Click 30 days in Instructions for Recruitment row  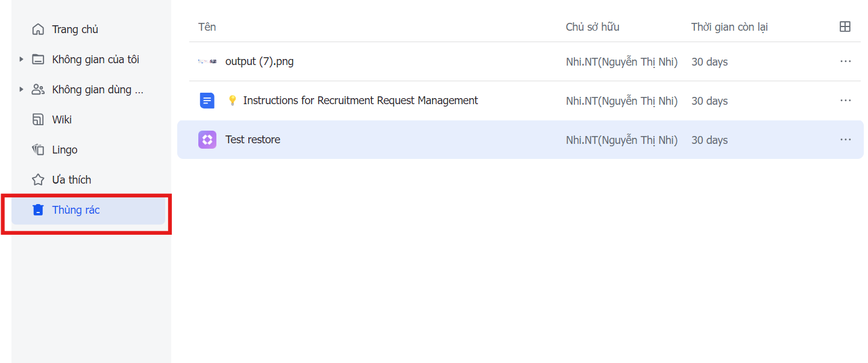tap(709, 101)
